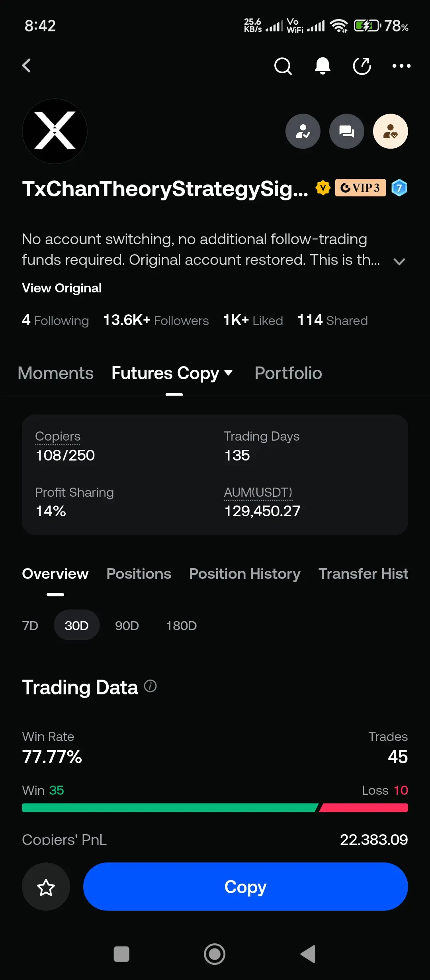
Task: Tap the Trading Data info icon
Action: [x=150, y=686]
